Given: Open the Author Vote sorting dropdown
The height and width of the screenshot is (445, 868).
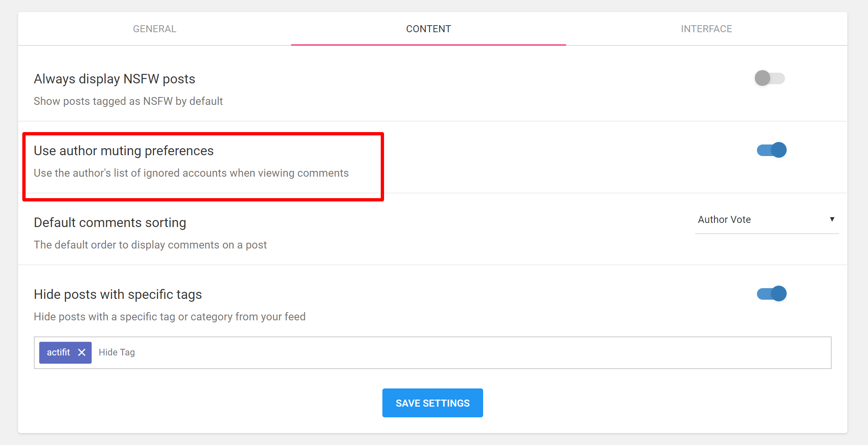Looking at the screenshot, I should 766,220.
